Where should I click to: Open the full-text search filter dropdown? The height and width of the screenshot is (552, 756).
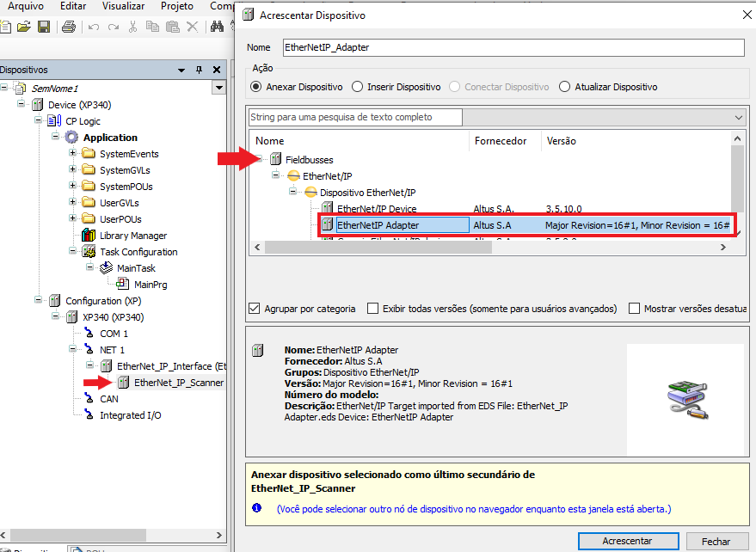point(738,117)
